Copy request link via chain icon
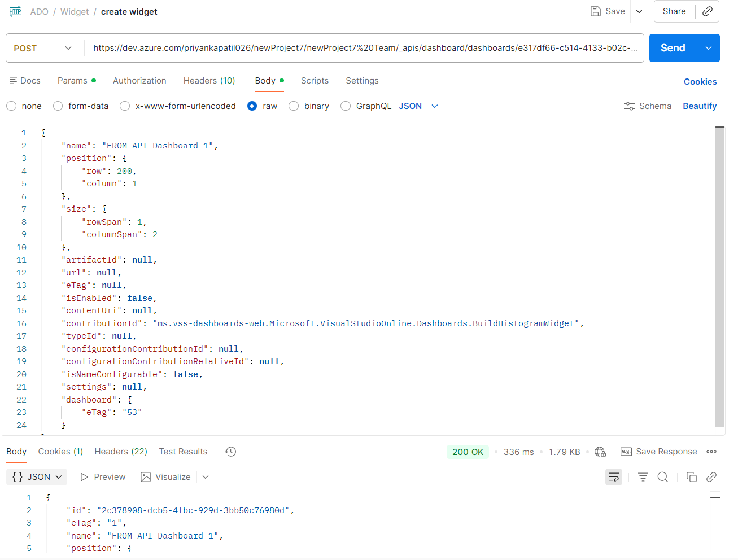Viewport: 738px width, 560px height. click(707, 11)
